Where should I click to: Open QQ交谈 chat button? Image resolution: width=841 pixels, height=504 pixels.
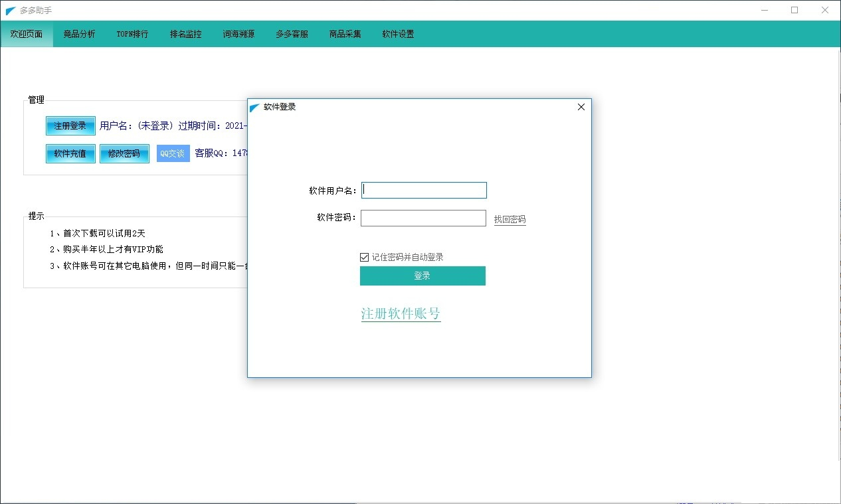[x=173, y=153]
